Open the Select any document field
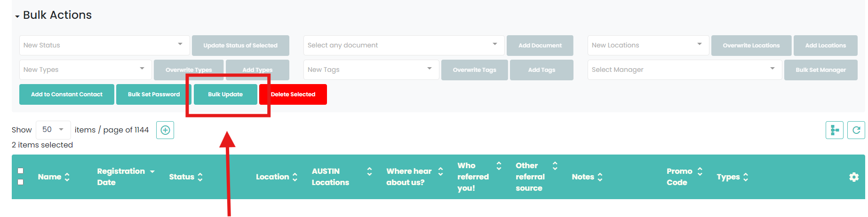 [x=403, y=45]
